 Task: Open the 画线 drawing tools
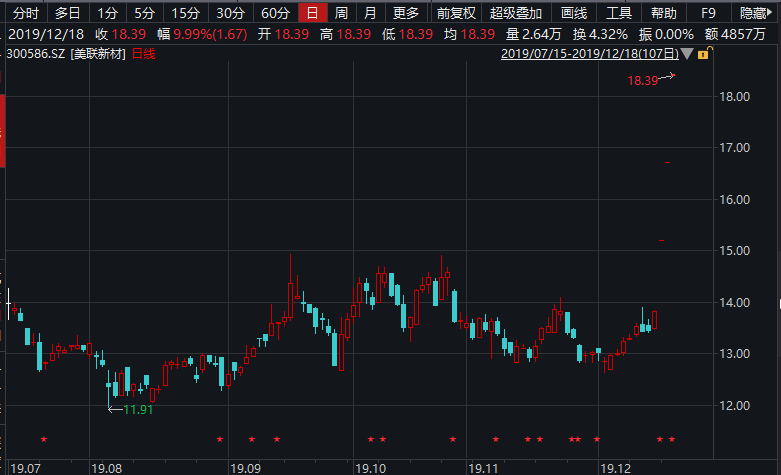[574, 13]
